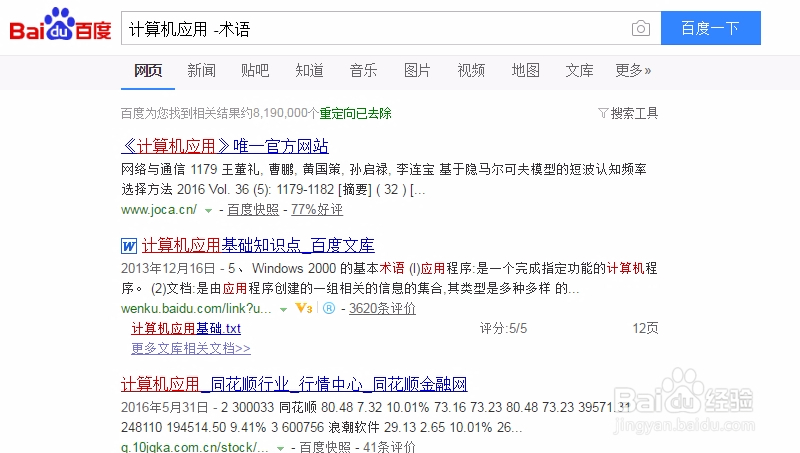
Task: Click the Word document icon beside 百度文库 result
Action: pyautogui.click(x=129, y=246)
